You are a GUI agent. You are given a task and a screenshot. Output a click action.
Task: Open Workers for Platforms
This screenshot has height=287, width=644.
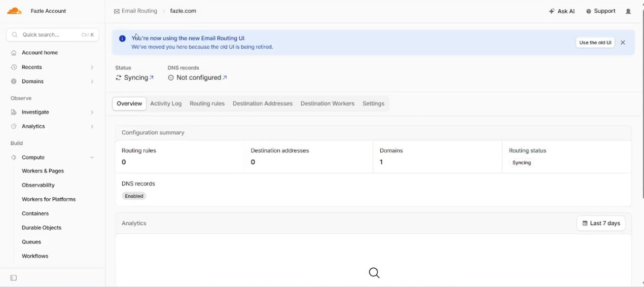pos(49,199)
